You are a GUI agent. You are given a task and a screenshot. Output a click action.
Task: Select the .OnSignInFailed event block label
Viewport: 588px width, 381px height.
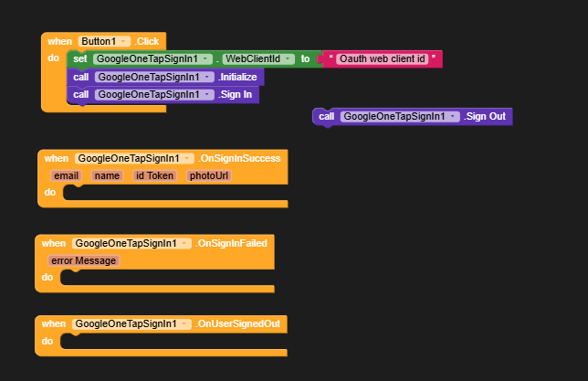pos(231,243)
